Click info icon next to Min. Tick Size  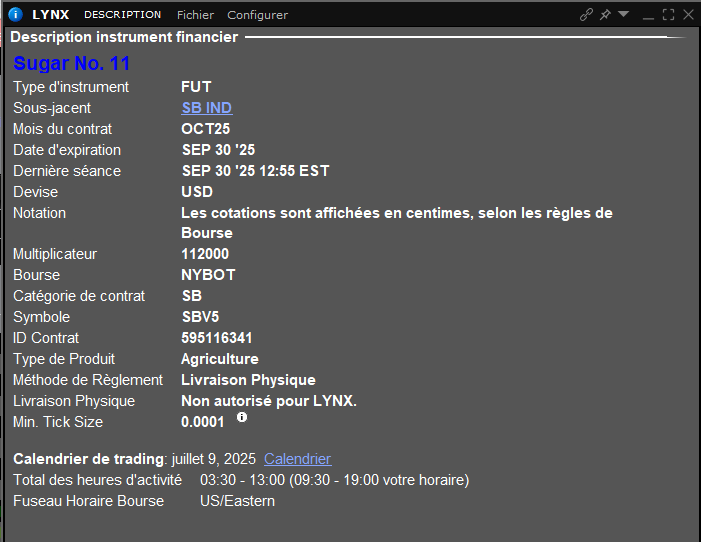(x=241, y=417)
